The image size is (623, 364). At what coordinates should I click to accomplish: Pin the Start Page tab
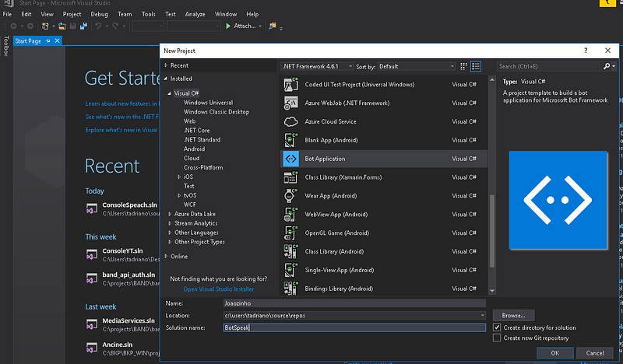pos(48,41)
